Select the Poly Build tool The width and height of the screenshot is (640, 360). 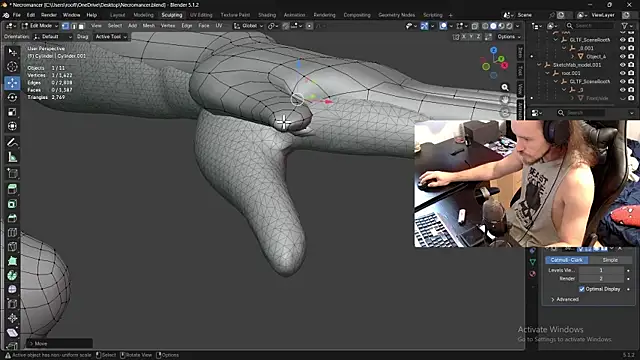(12, 261)
